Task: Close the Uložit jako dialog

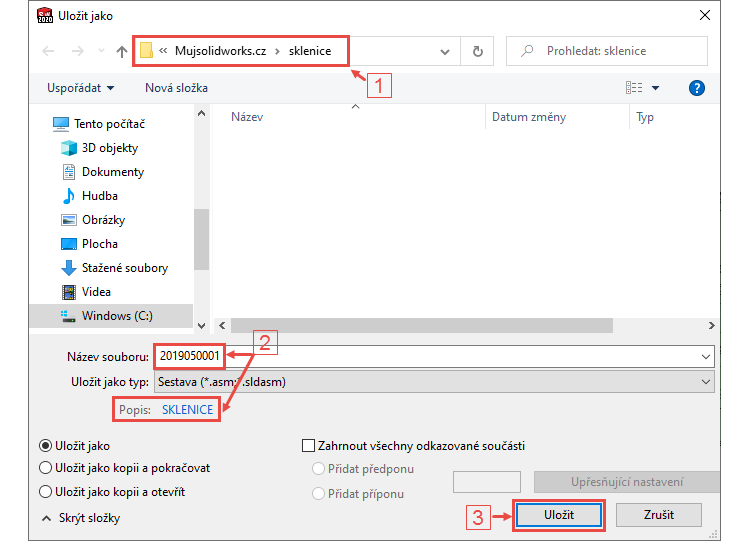Action: pos(705,15)
